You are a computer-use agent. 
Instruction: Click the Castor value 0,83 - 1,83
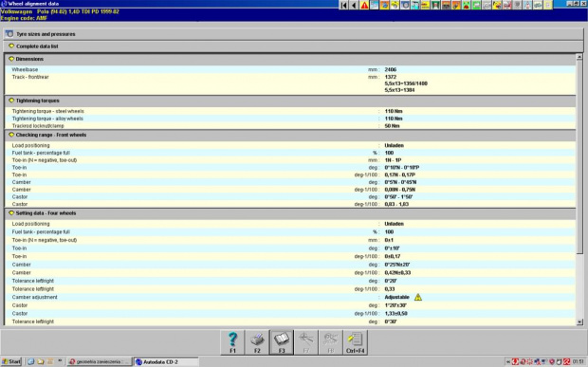pos(396,204)
